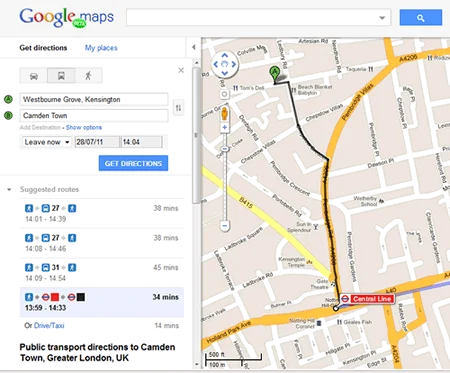Screen dimensions: 450x373
Task: Close the directions panel with X
Action: pos(181,70)
